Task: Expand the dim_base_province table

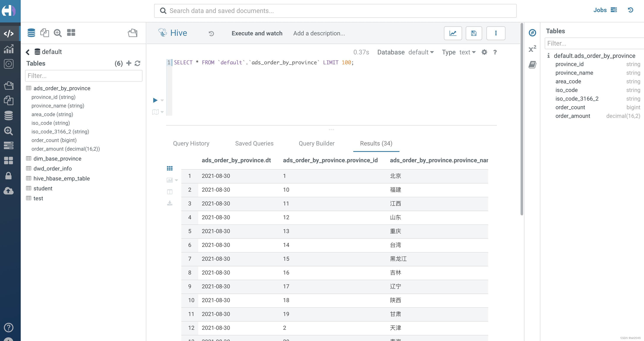Action: (57, 158)
